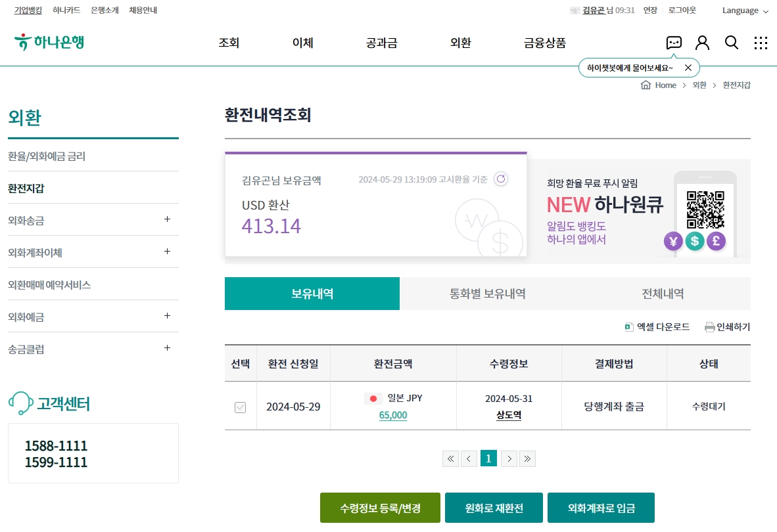Click the Home icon in breadcrumb

646,85
